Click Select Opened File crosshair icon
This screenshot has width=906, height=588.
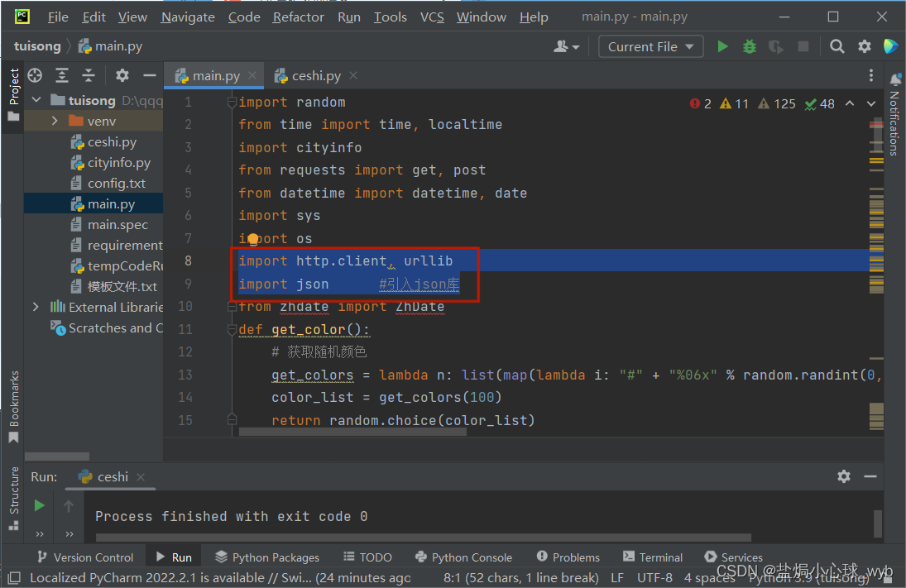[35, 75]
